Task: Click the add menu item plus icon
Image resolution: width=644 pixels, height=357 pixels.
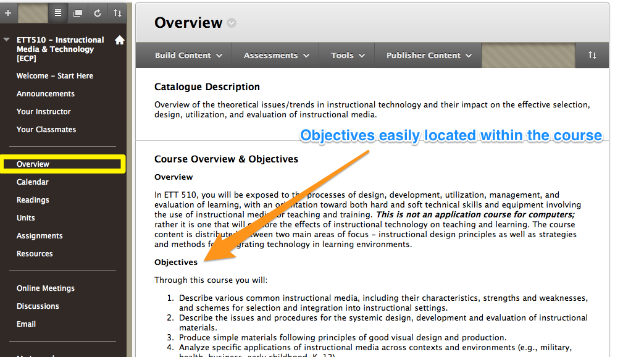Action: click(x=8, y=13)
